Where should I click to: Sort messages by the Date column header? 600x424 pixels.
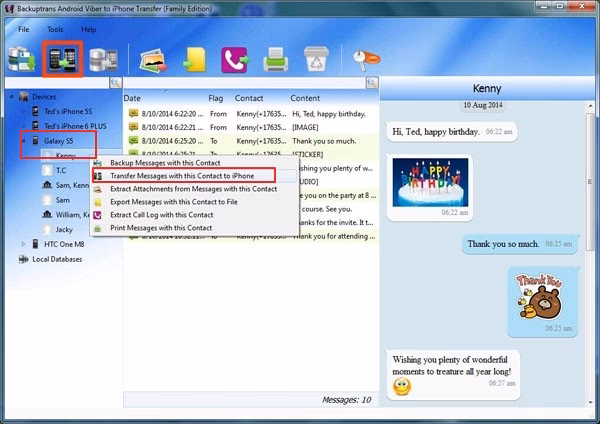coord(133,98)
